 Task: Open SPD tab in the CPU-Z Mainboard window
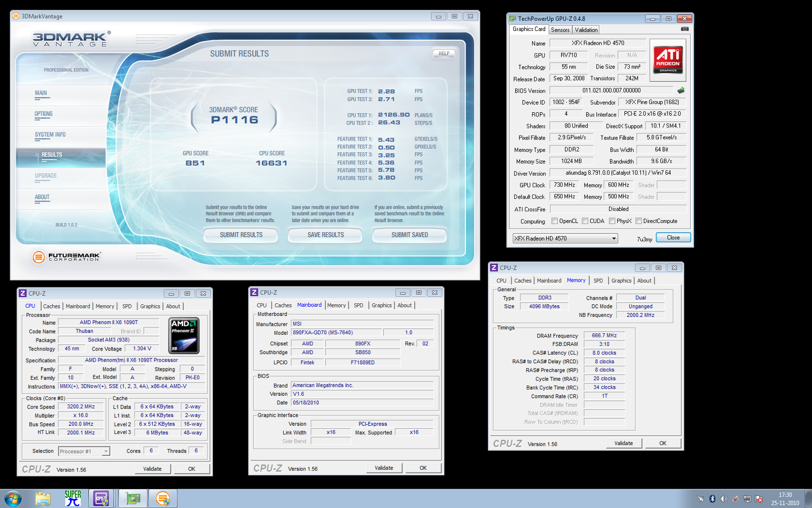[358, 305]
